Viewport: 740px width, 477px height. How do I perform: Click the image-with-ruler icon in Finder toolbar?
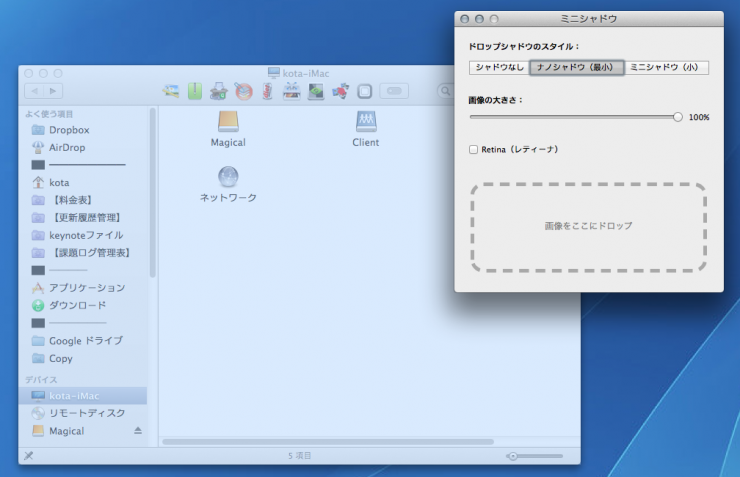[170, 91]
